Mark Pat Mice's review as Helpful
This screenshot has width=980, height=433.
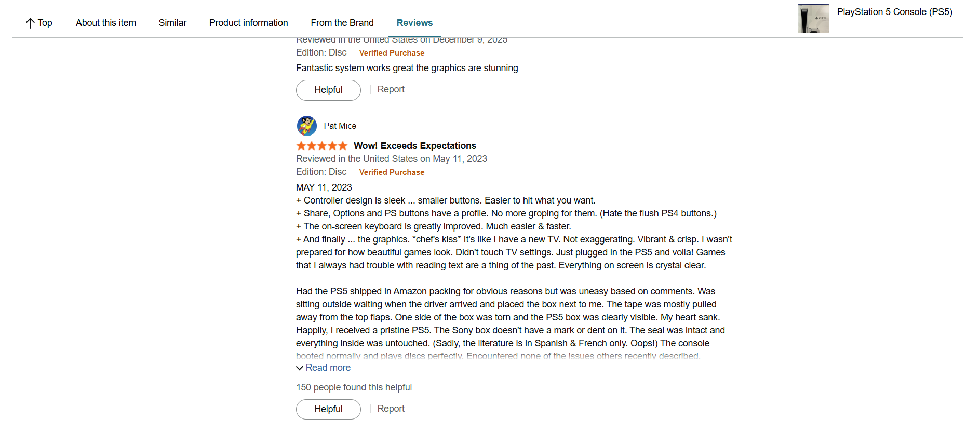(328, 409)
